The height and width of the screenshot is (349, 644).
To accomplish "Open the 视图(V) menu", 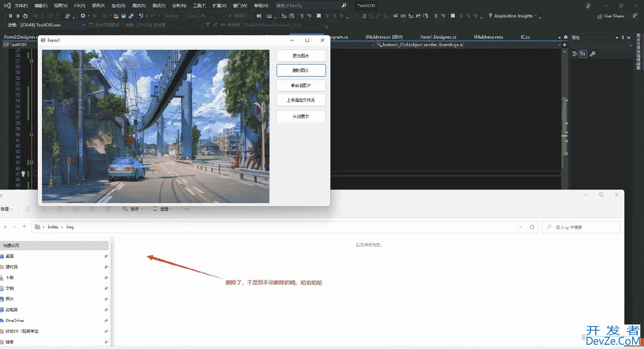I will pos(61,6).
